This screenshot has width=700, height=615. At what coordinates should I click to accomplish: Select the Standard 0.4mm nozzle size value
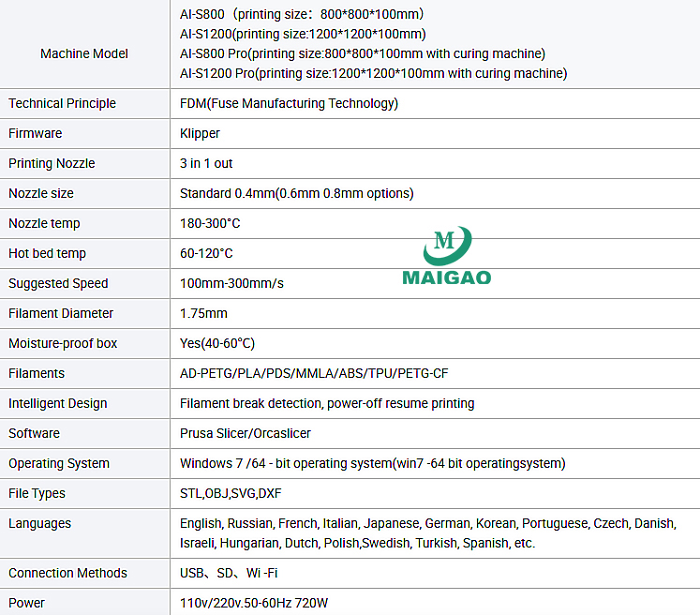coord(296,193)
